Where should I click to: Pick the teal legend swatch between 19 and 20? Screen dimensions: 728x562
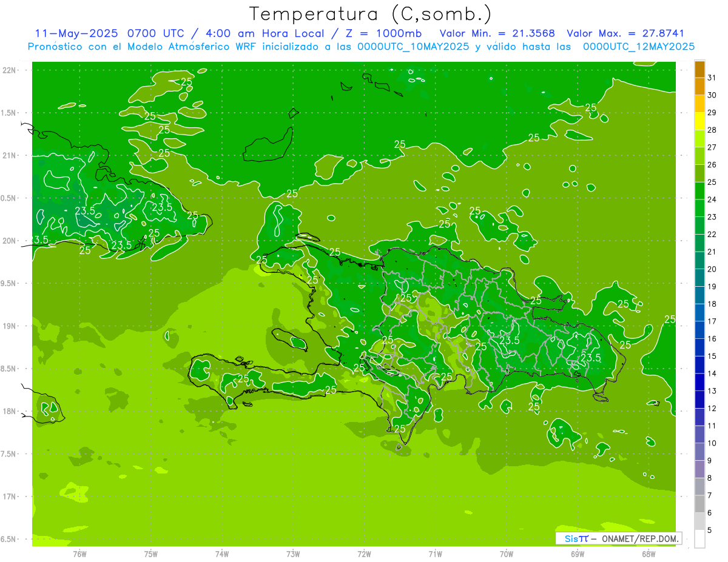[x=700, y=278]
